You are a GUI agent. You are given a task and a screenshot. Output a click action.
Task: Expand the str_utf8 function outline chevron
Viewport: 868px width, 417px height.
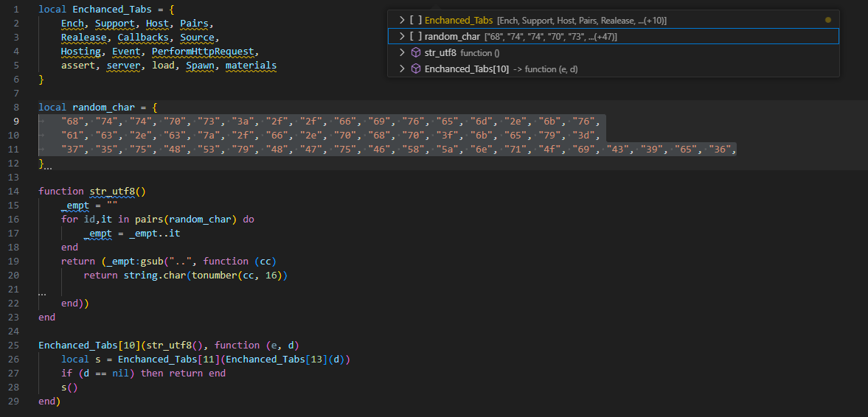403,52
